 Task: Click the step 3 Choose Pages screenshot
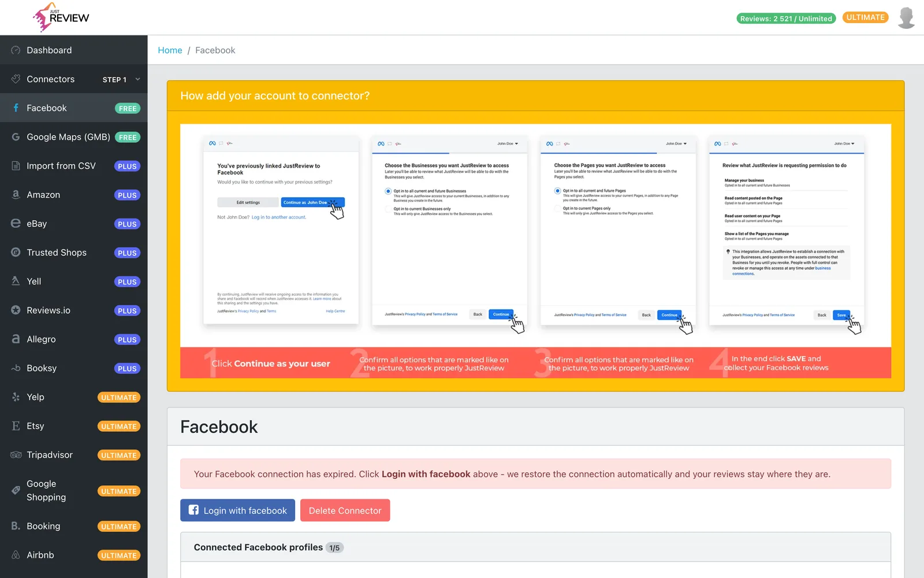pyautogui.click(x=618, y=231)
